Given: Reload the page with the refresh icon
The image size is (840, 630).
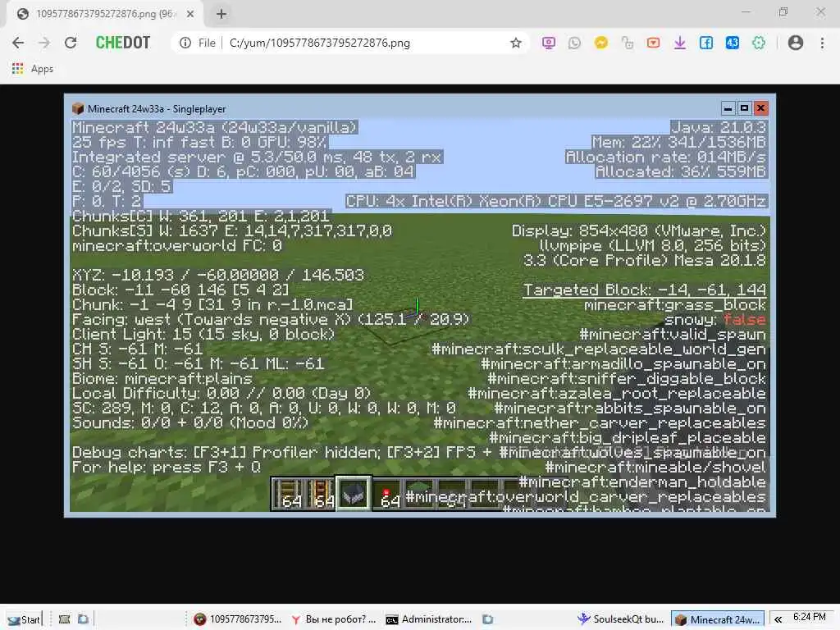Looking at the screenshot, I should [x=71, y=43].
